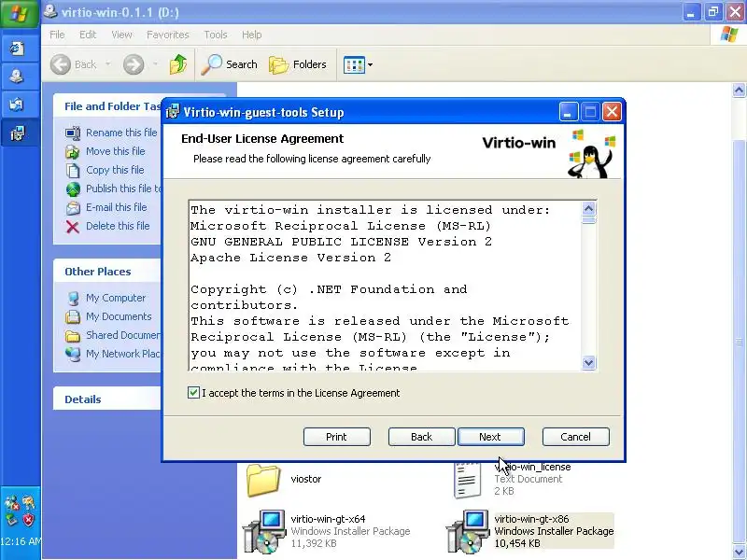Select virtio-win-gt-x86 installer package icon
Viewport: 747px width, 560px height.
coord(468,531)
